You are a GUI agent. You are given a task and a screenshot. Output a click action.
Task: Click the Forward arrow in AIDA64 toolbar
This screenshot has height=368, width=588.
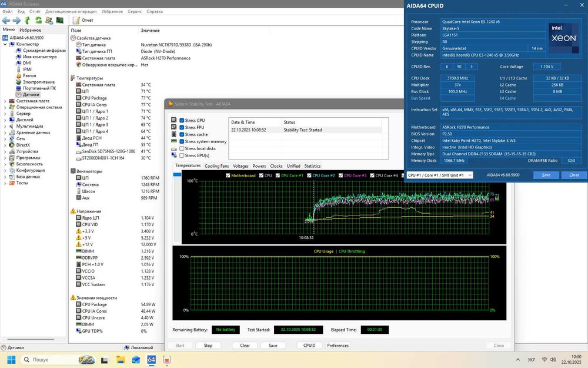point(16,20)
